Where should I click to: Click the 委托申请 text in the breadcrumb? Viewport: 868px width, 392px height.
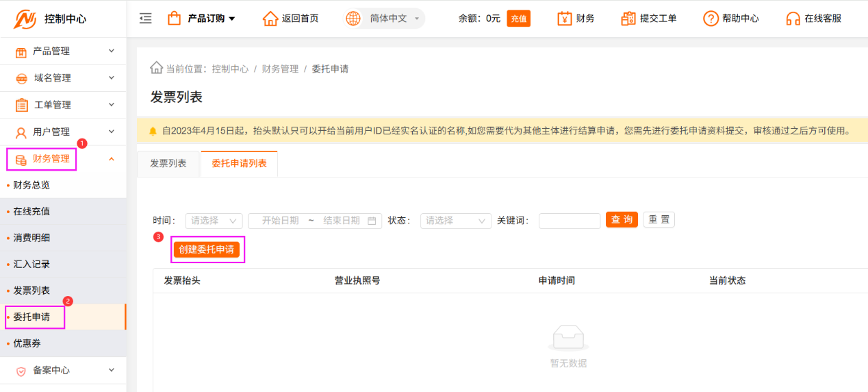330,69
